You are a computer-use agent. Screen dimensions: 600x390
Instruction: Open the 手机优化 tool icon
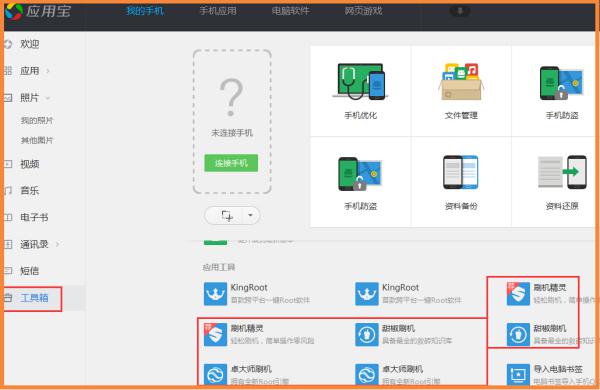click(360, 82)
